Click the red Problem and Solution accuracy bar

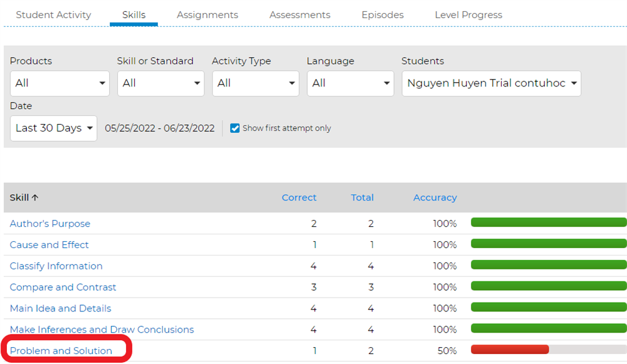click(510, 350)
